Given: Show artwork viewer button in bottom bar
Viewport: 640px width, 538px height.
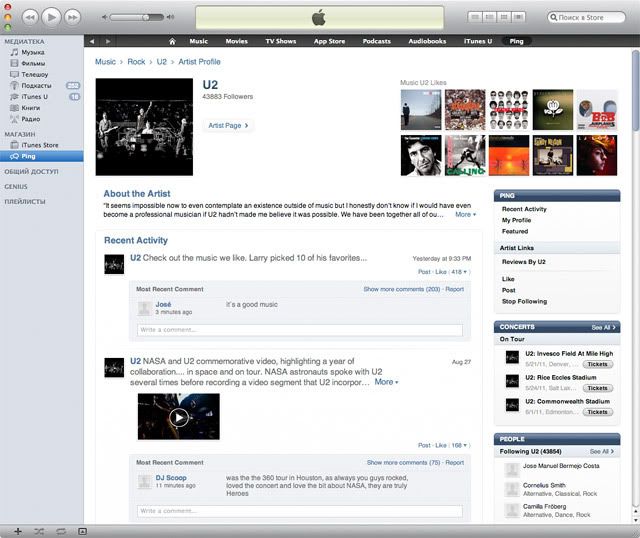Looking at the screenshot, I should pyautogui.click(x=82, y=531).
